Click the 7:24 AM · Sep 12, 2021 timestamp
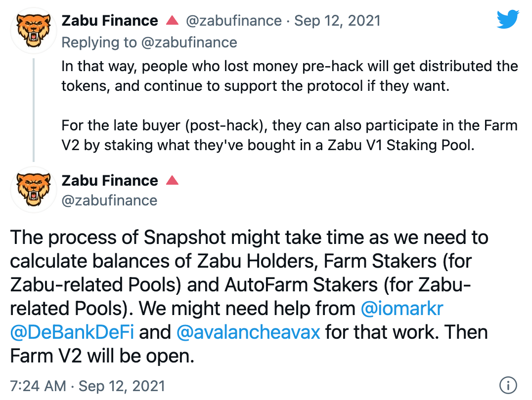Image resolution: width=532 pixels, height=400 pixels. 88,385
